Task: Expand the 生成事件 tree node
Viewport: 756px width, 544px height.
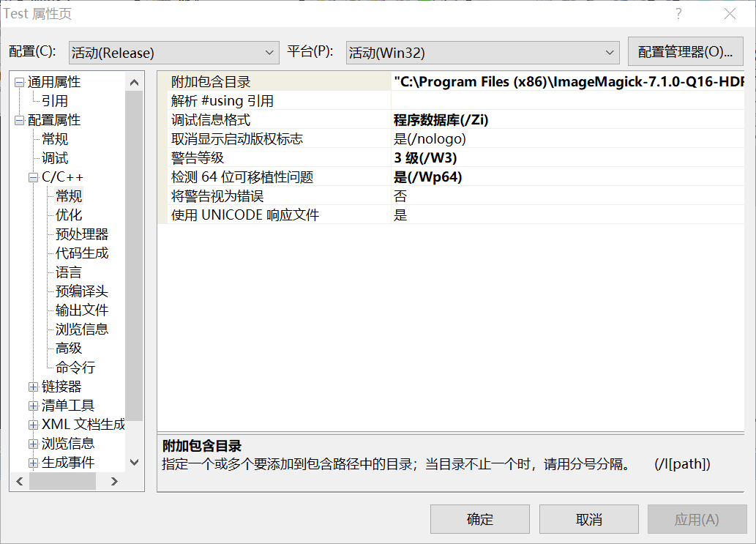Action: [x=33, y=463]
